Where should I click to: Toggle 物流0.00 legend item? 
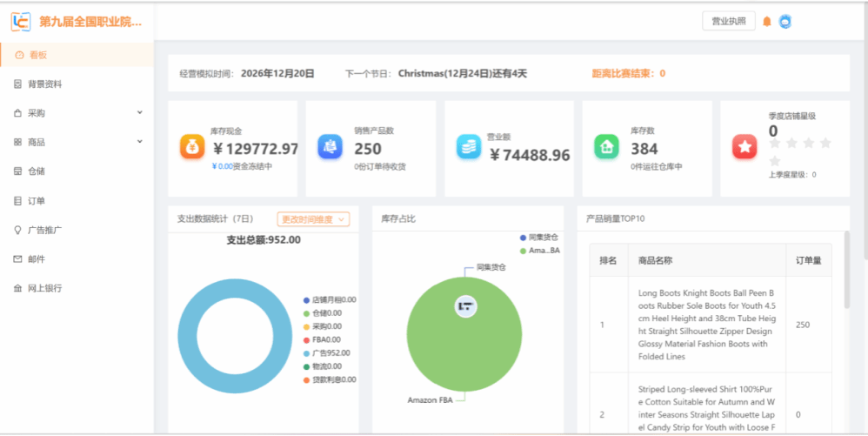click(322, 366)
